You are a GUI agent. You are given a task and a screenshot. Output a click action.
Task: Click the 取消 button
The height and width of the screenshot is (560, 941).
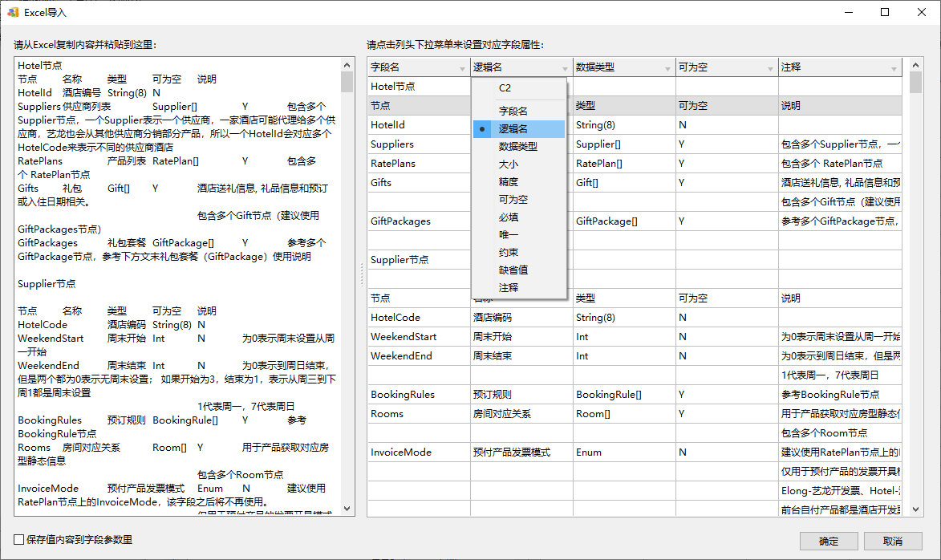(x=893, y=541)
